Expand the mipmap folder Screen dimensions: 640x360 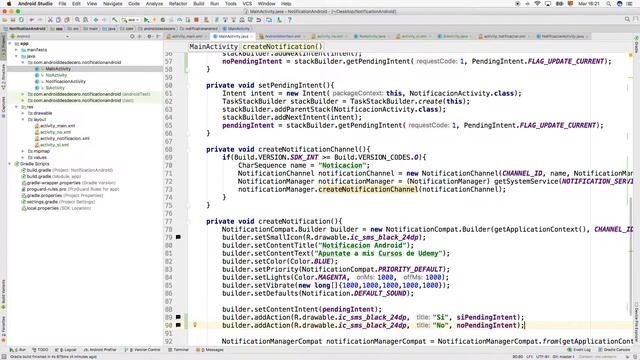23,151
